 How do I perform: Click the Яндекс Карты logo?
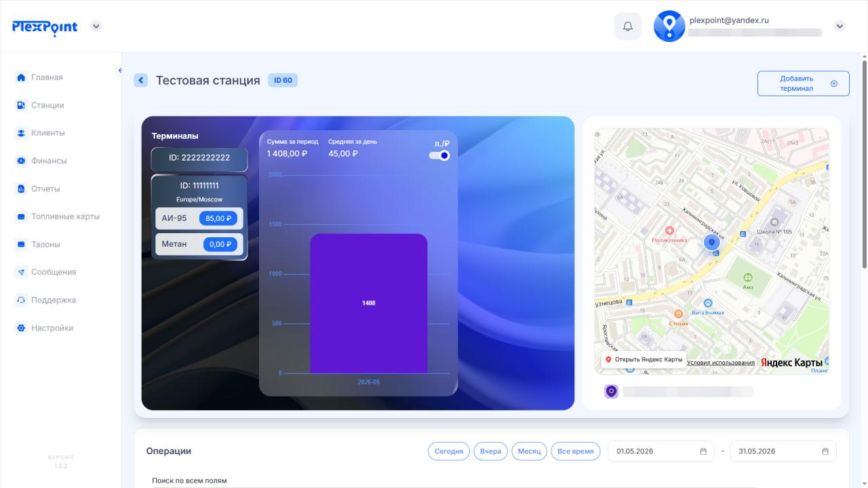click(791, 363)
